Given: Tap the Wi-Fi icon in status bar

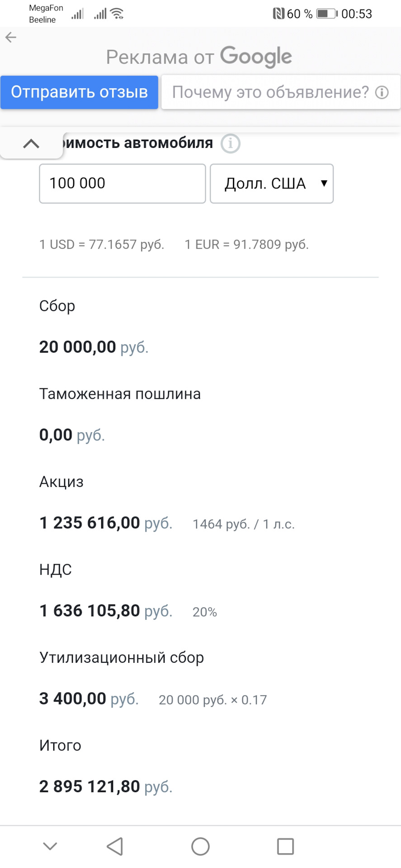Looking at the screenshot, I should coord(118,14).
